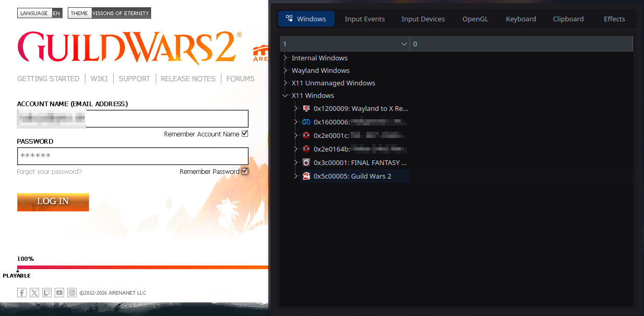The image size is (644, 316).
Task: Expand the 0x1200009 Wayland to X row
Action: (x=296, y=108)
